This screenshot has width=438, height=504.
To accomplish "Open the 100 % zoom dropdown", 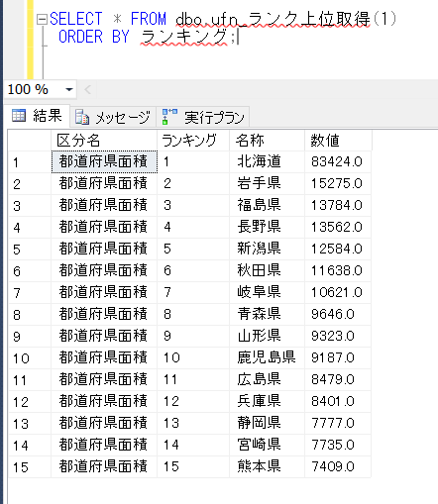I will (x=69, y=89).
